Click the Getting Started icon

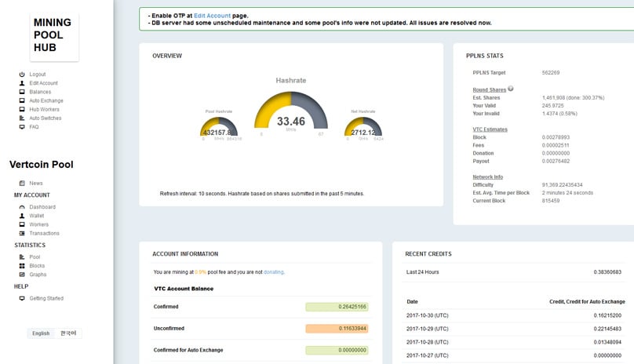click(x=22, y=298)
